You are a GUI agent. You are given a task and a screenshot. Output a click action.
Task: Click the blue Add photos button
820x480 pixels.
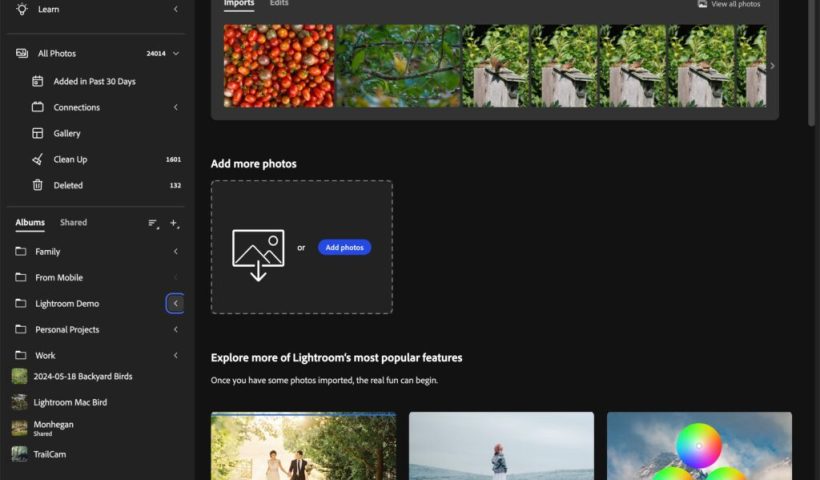click(x=344, y=247)
